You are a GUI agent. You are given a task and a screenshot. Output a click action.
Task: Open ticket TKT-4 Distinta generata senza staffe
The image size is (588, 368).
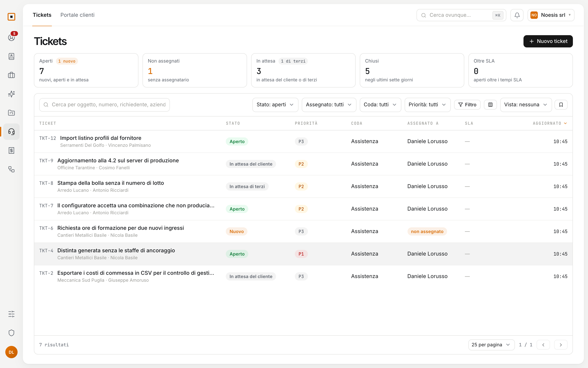pyautogui.click(x=303, y=254)
